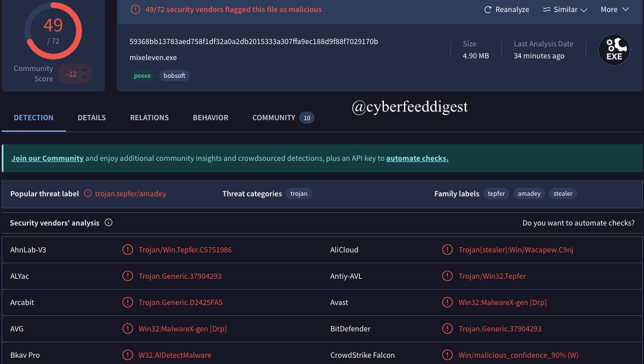Click the AVG detection alert icon
Screen dimensions: 644x364
pyautogui.click(x=128, y=329)
